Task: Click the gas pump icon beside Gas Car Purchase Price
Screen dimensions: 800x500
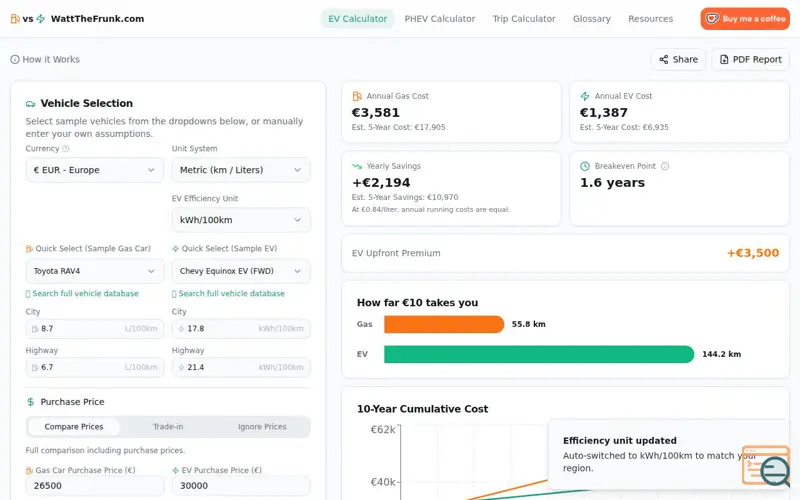Action: 29,470
